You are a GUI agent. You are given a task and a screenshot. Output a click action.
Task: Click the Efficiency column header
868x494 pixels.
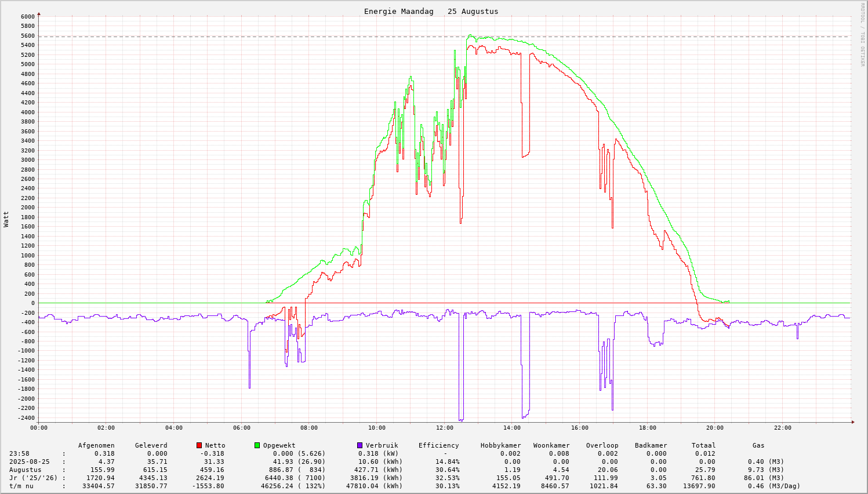point(438,445)
